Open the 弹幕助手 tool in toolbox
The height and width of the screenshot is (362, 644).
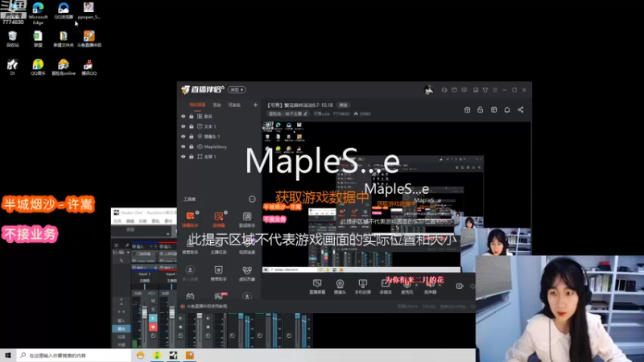[x=190, y=219]
